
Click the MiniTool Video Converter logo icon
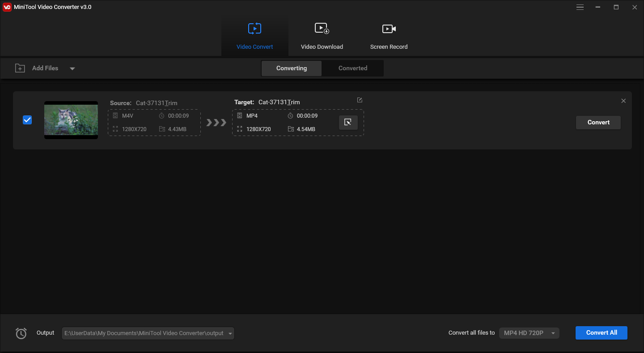coord(7,7)
